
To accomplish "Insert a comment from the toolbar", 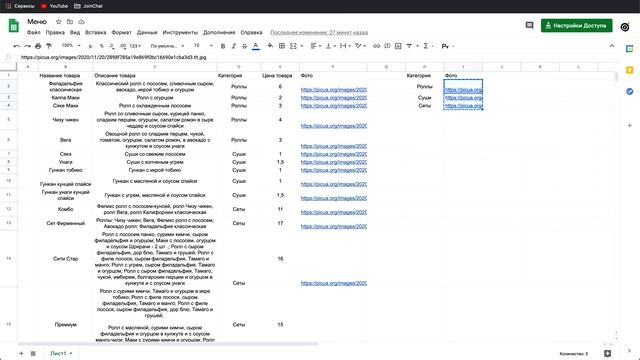I will coord(387,46).
